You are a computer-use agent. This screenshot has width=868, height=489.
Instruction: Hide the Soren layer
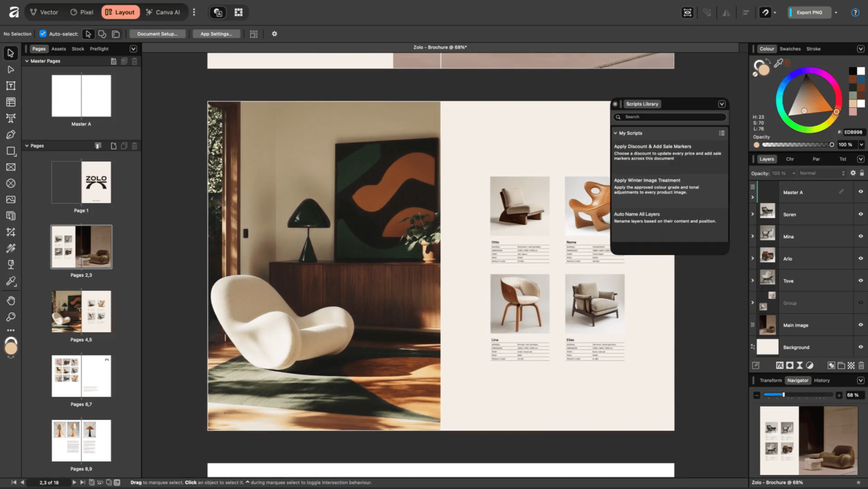pos(860,214)
